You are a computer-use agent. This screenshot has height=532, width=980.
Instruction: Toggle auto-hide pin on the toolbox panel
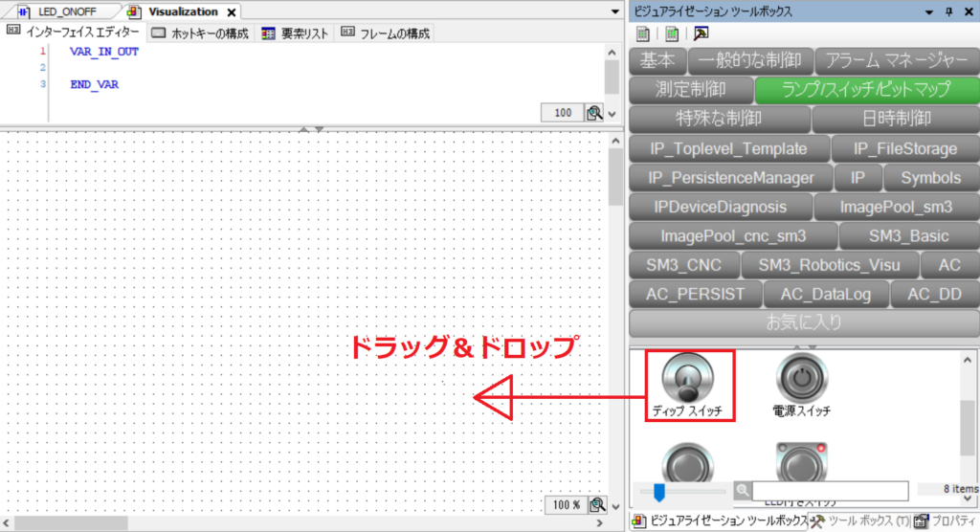948,11
